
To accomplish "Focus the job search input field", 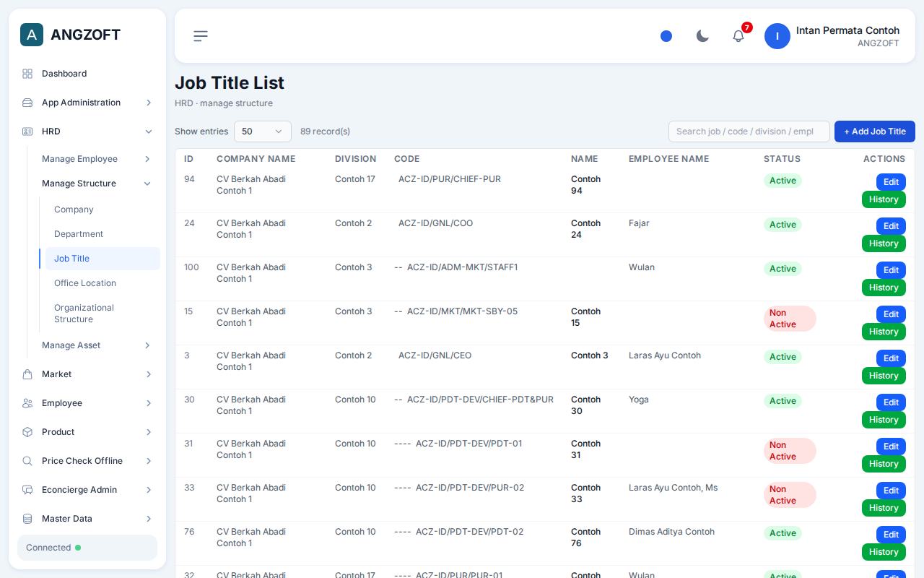I will pyautogui.click(x=749, y=131).
